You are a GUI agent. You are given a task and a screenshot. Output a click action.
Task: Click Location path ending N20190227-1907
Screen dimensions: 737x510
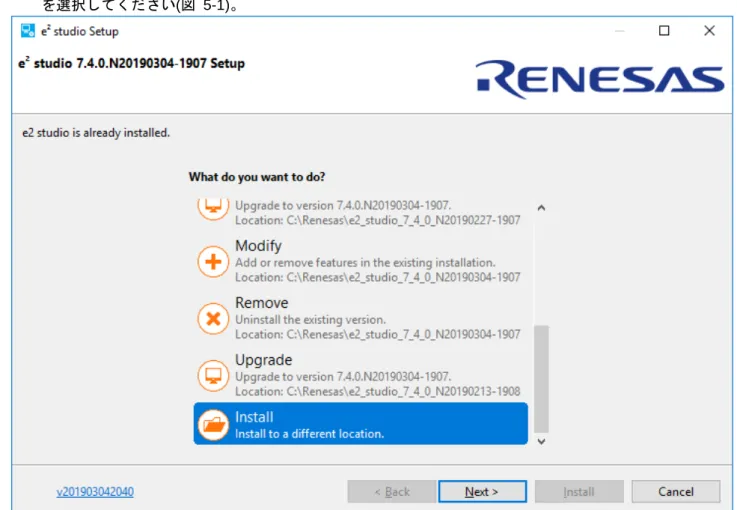377,220
